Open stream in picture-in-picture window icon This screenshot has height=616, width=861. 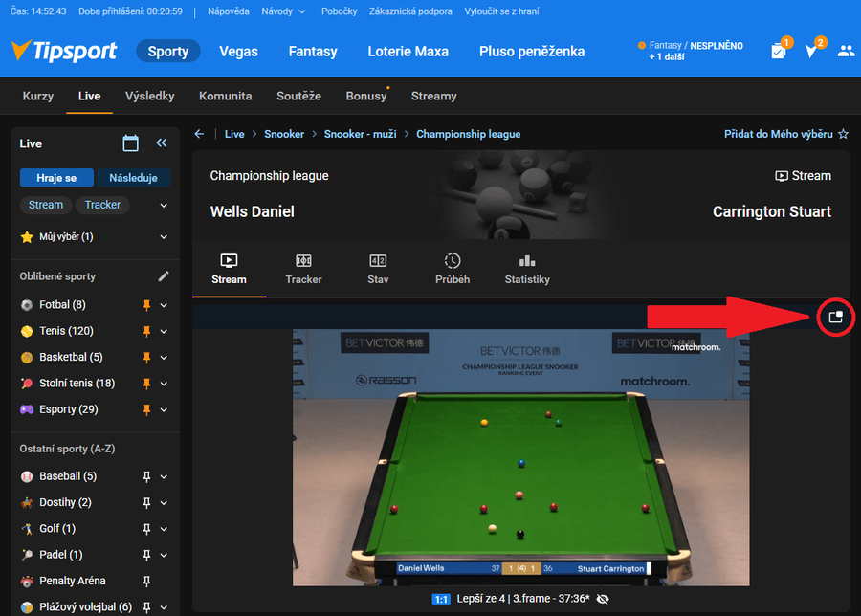[x=836, y=317]
